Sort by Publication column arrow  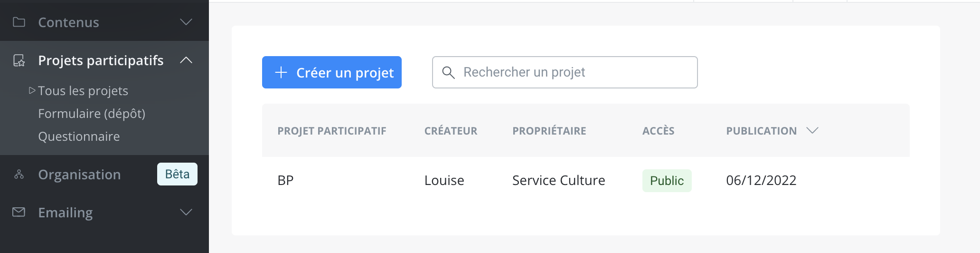click(812, 130)
